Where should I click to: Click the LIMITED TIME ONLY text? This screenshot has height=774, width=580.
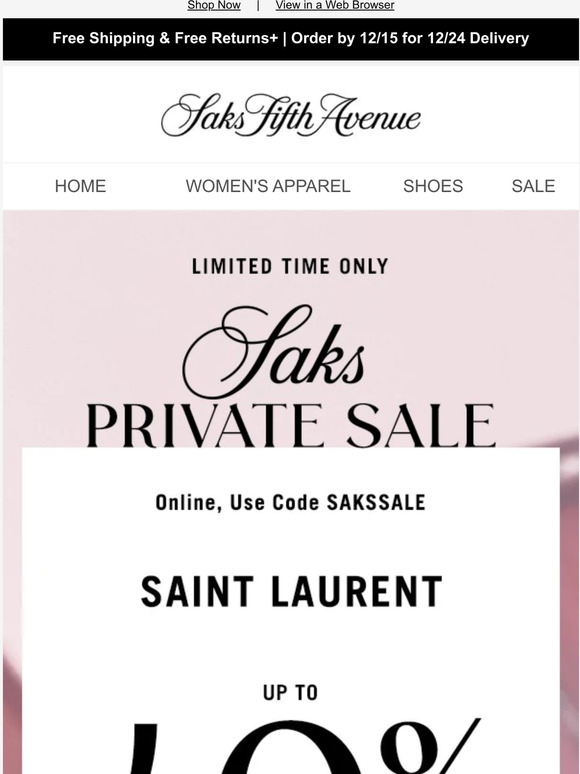(290, 267)
